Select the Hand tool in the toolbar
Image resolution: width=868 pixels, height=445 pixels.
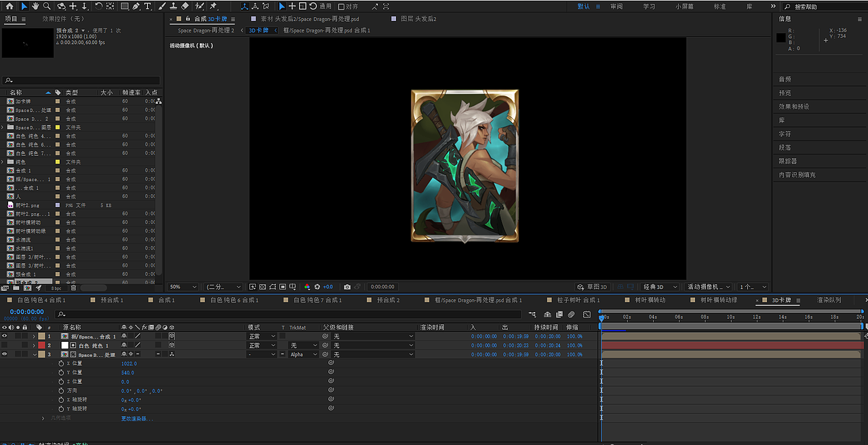(35, 6)
